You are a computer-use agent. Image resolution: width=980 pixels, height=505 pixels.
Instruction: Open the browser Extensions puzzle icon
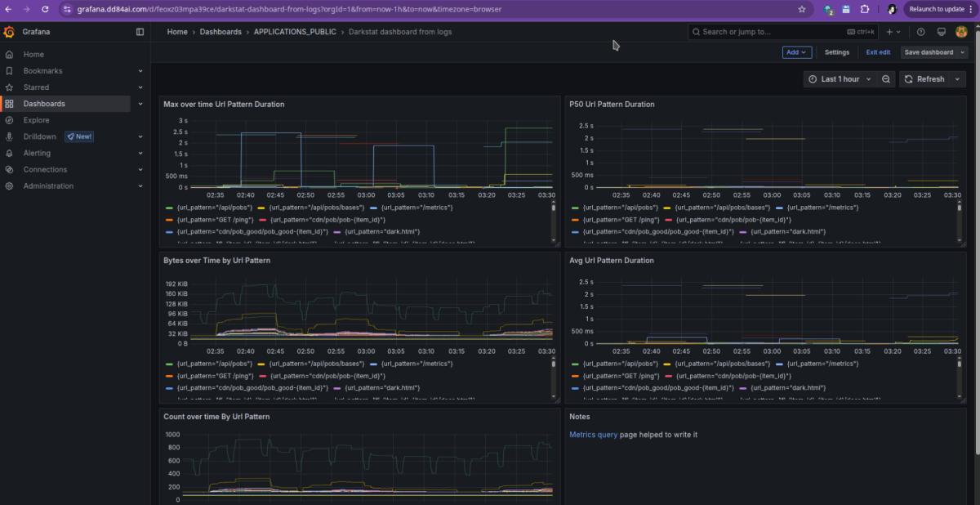866,9
